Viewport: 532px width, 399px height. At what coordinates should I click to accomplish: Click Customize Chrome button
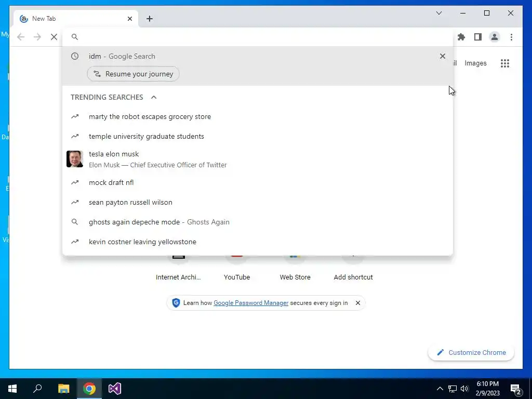471,353
